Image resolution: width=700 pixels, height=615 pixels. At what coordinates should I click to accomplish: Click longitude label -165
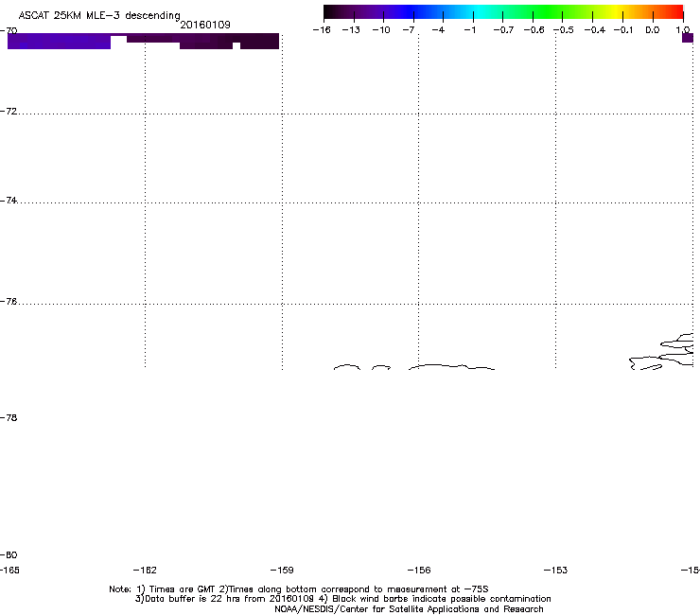point(9,571)
